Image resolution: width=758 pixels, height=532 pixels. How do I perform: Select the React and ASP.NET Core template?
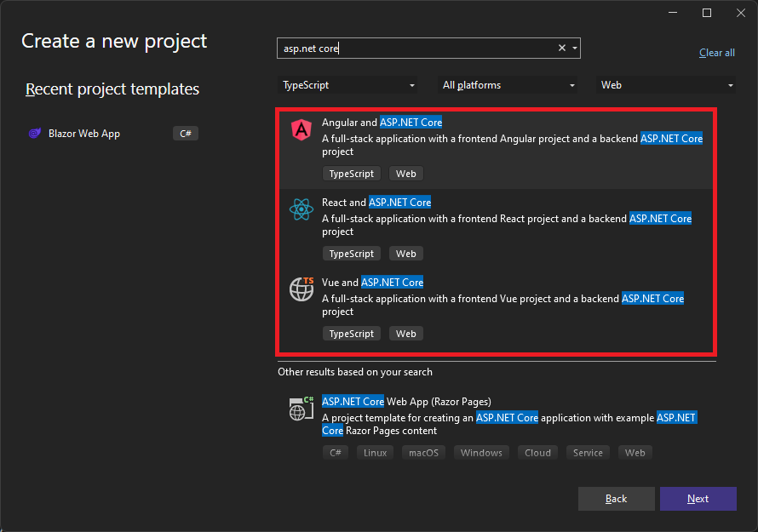(x=496, y=229)
